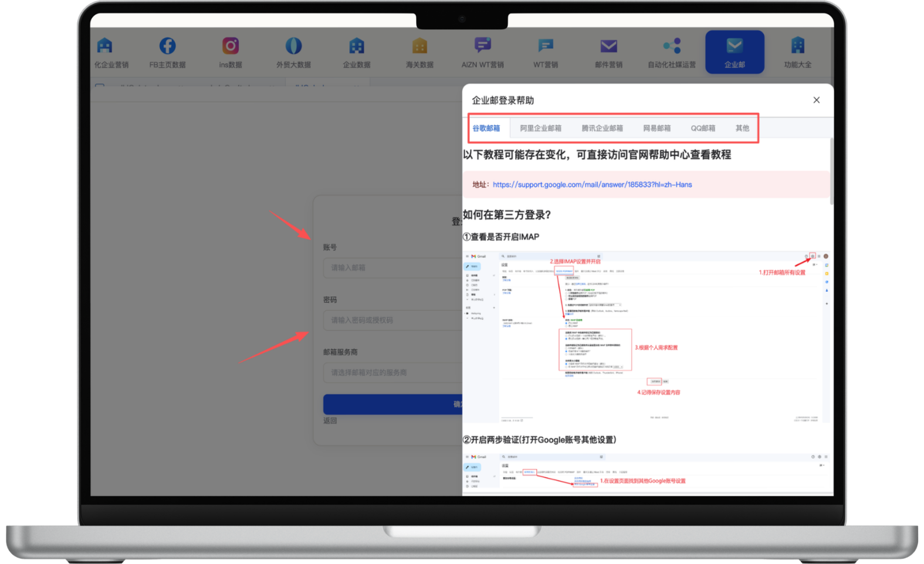Image resolution: width=924 pixels, height=564 pixels.
Task: Open the 功能大全 menu
Action: 798,52
